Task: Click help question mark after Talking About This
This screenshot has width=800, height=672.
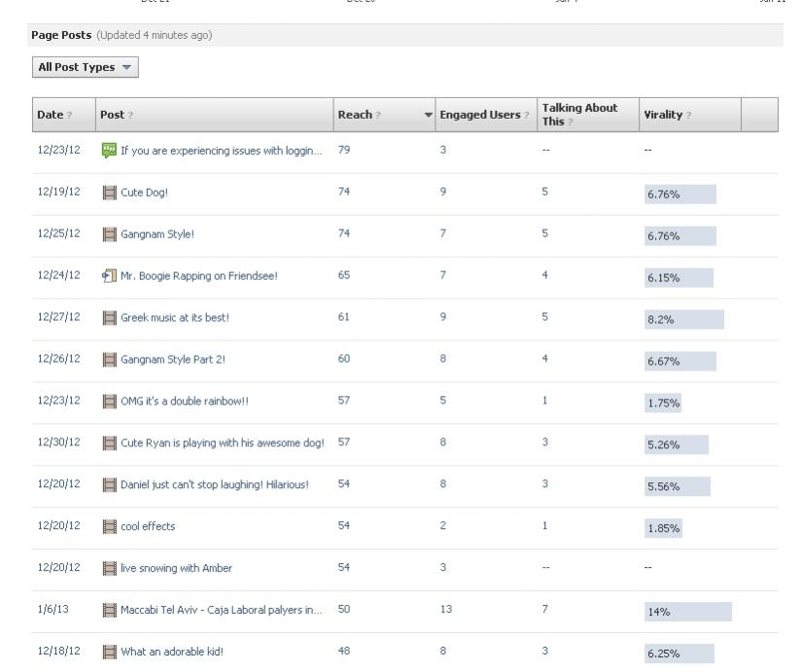Action: [x=571, y=122]
